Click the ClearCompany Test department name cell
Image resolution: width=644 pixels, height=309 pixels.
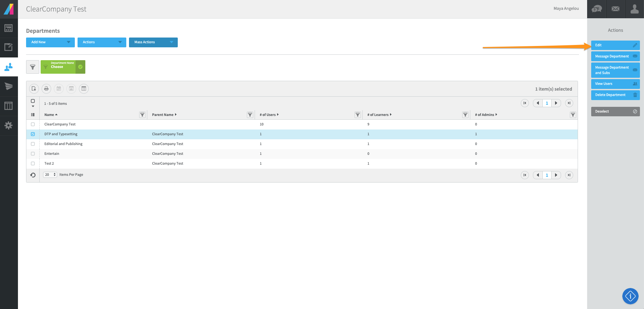pos(60,124)
